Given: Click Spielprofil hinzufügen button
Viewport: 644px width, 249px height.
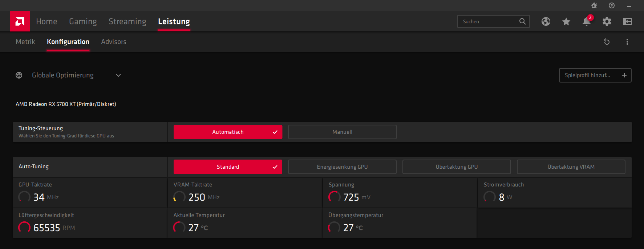Looking at the screenshot, I should 595,75.
